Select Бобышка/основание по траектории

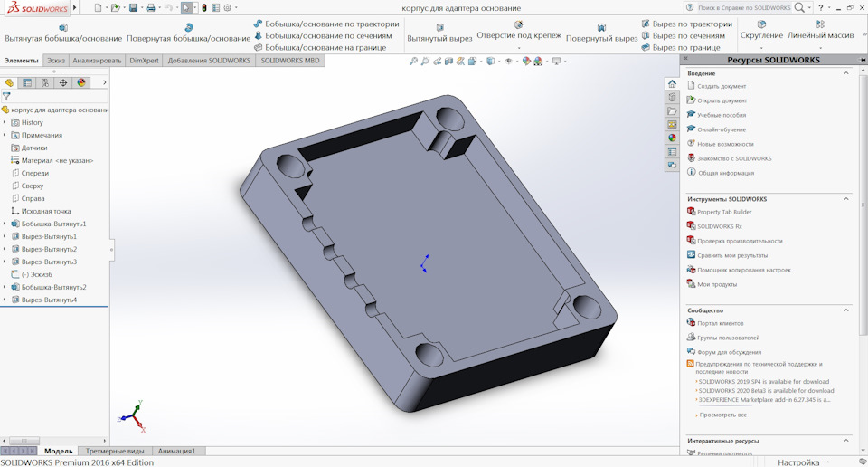tap(326, 24)
